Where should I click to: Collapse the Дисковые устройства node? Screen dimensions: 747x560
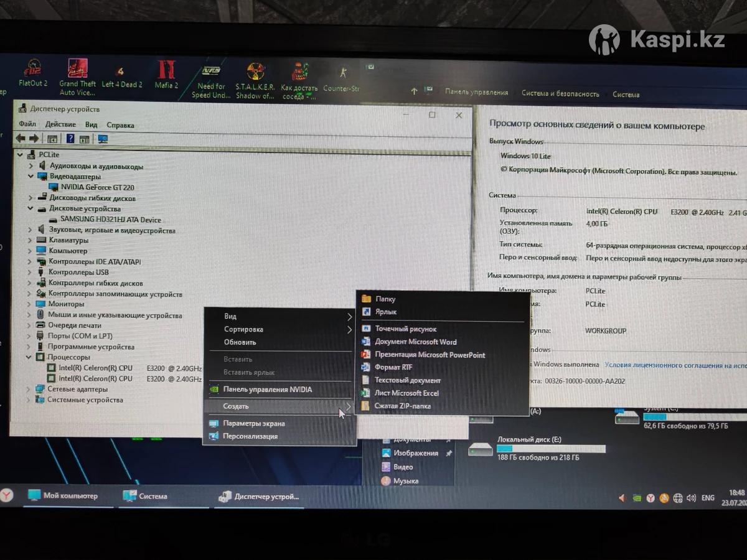(x=31, y=208)
